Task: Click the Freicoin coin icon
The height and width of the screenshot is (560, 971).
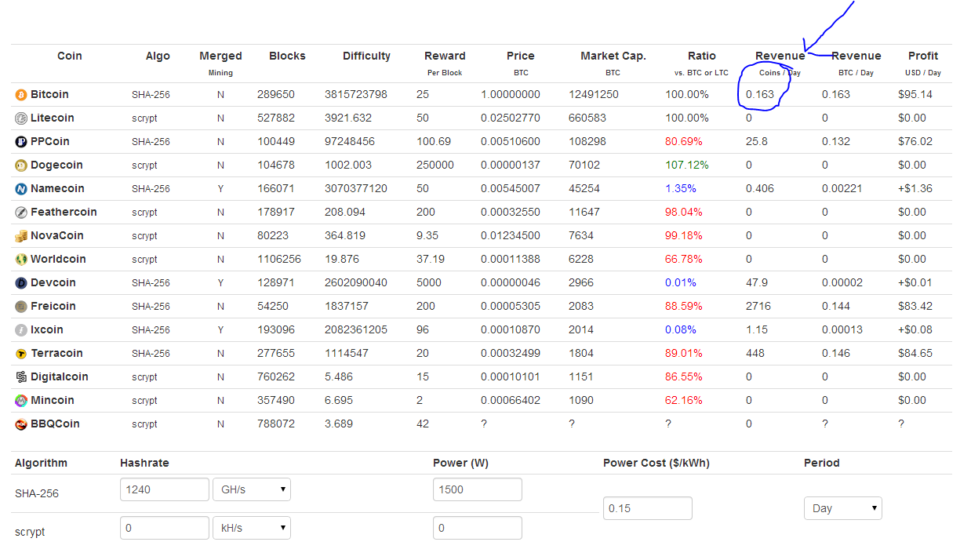Action: [x=21, y=307]
